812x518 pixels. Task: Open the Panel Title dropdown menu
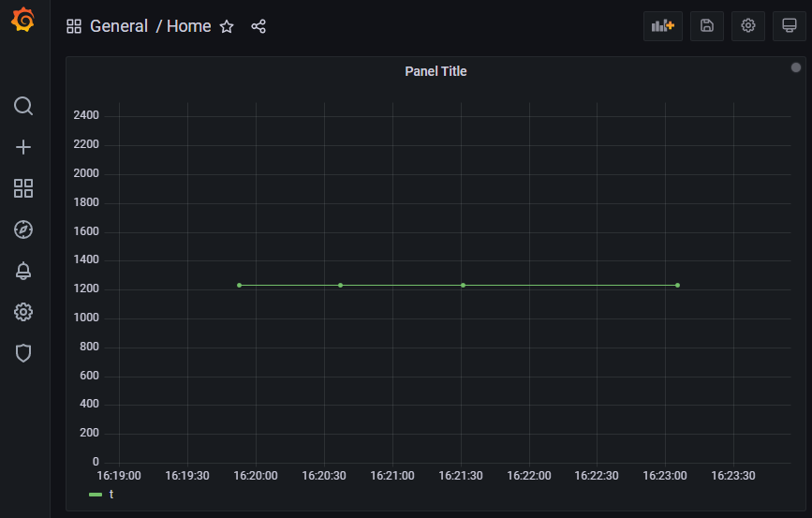click(x=436, y=71)
